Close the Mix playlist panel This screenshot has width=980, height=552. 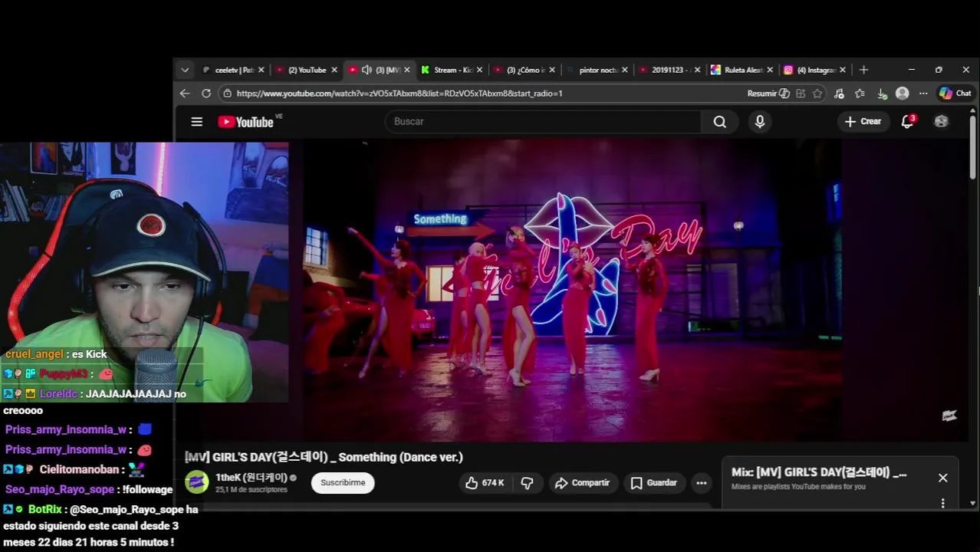pos(942,478)
